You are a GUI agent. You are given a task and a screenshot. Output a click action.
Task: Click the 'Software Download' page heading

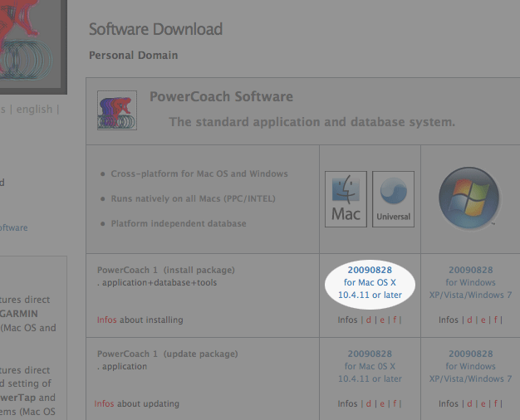click(155, 29)
